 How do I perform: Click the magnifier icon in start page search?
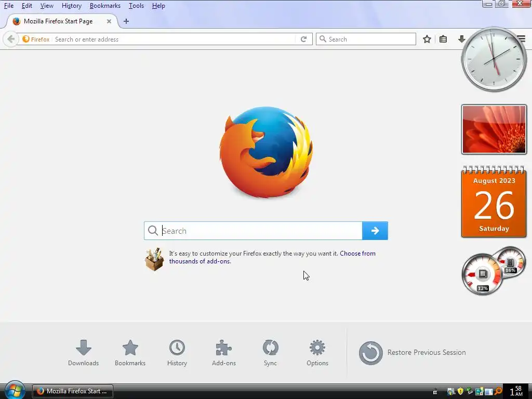(x=153, y=231)
